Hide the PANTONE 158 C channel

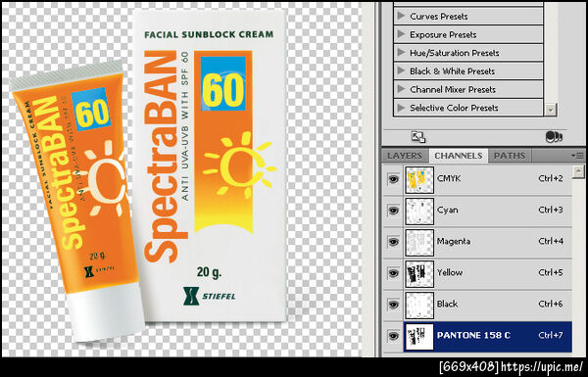tap(393, 336)
